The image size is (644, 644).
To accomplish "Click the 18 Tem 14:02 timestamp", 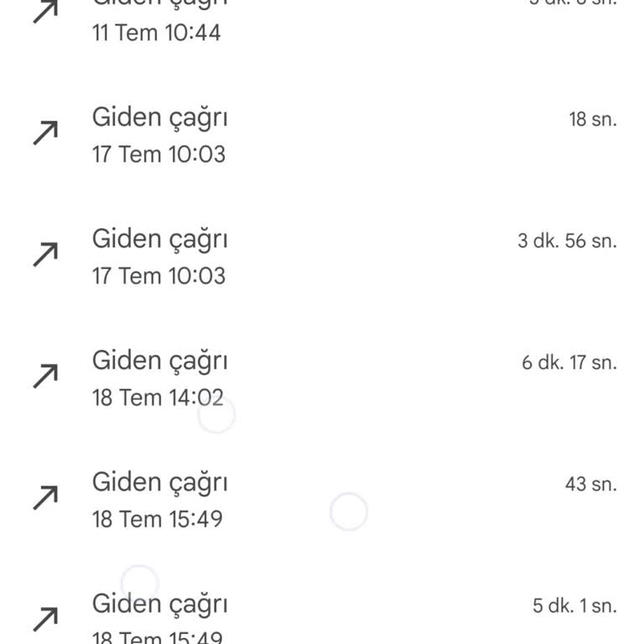I will [x=158, y=397].
